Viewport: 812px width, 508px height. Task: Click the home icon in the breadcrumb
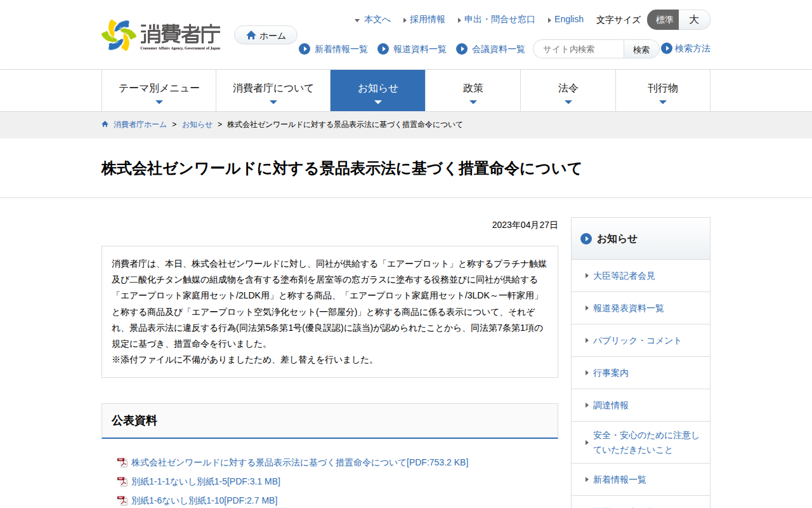tap(105, 124)
